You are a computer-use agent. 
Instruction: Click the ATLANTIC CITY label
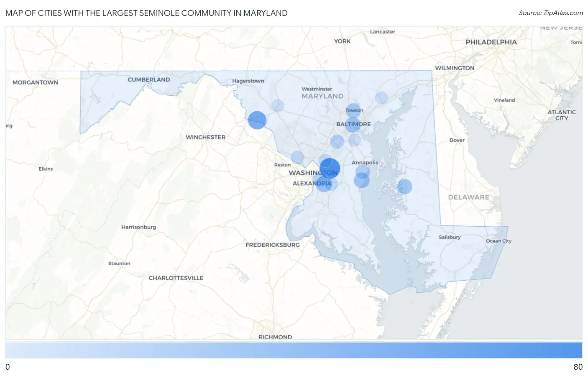pyautogui.click(x=562, y=115)
